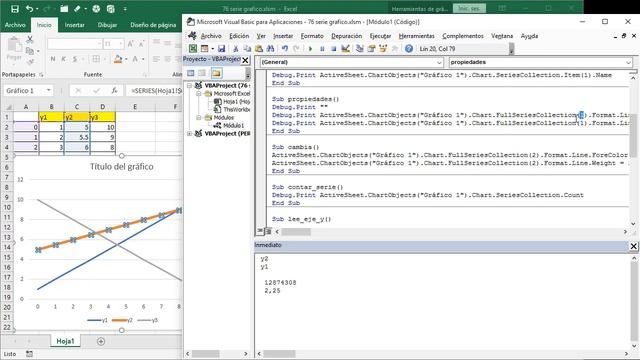The image size is (640, 360).
Task: Save the project with VBA toolbar disk icon
Action: point(221,49)
